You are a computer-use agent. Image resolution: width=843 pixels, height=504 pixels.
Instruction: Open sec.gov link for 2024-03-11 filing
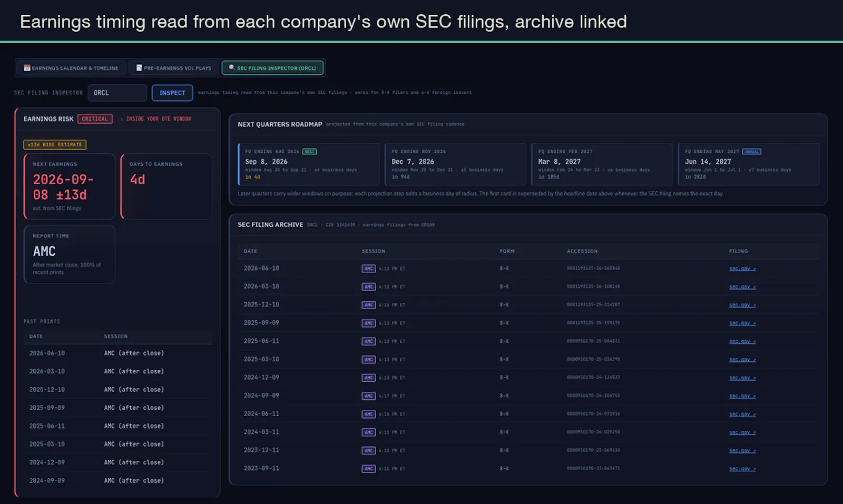coord(742,432)
